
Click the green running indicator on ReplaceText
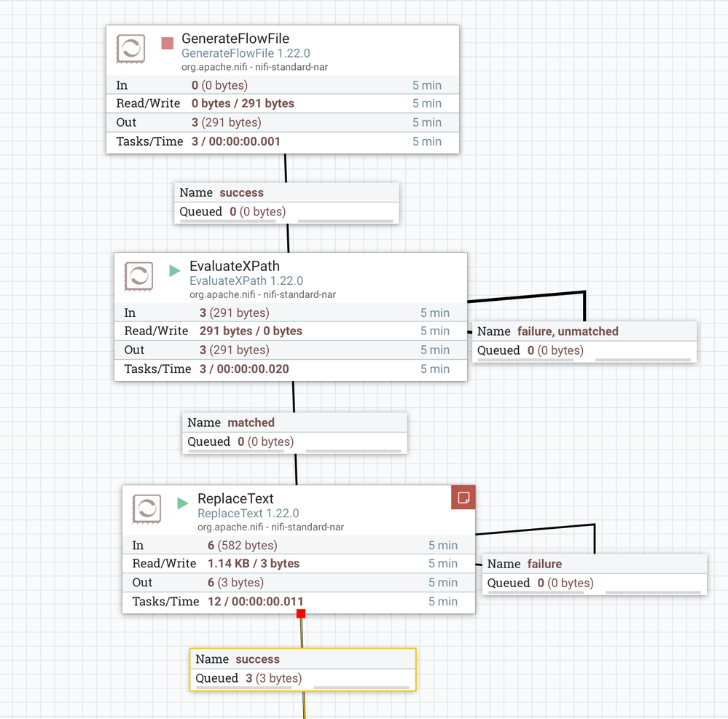click(x=182, y=503)
